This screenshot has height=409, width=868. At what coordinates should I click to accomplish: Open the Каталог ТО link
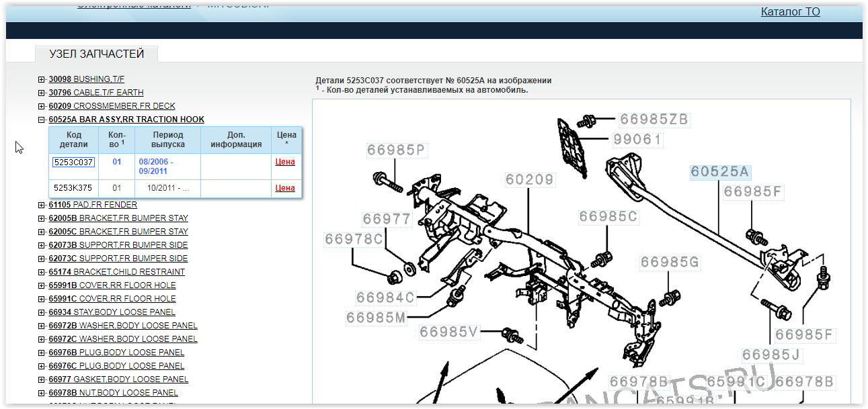[790, 11]
